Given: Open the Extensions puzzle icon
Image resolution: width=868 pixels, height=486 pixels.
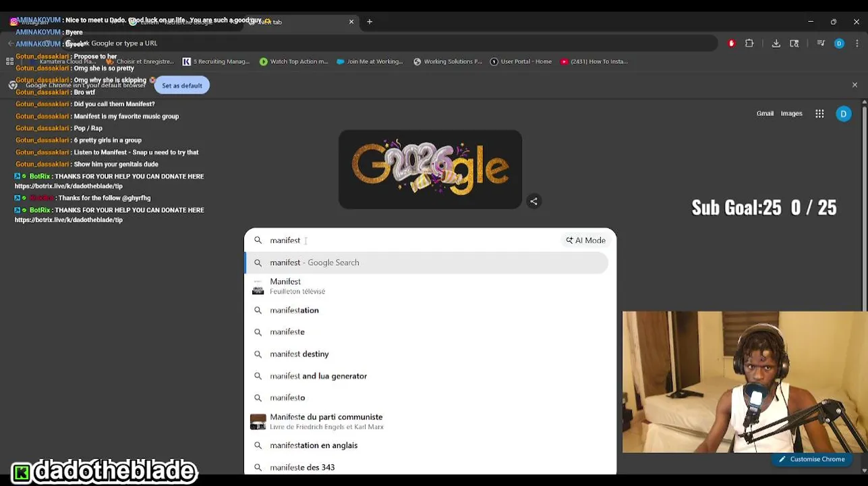Looking at the screenshot, I should click(749, 43).
